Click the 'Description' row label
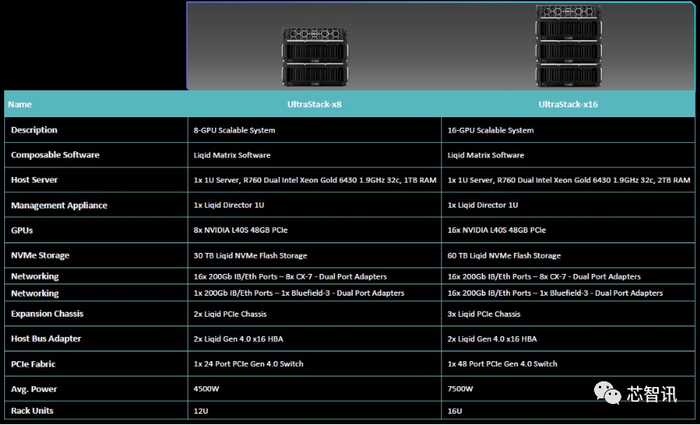 (34, 130)
